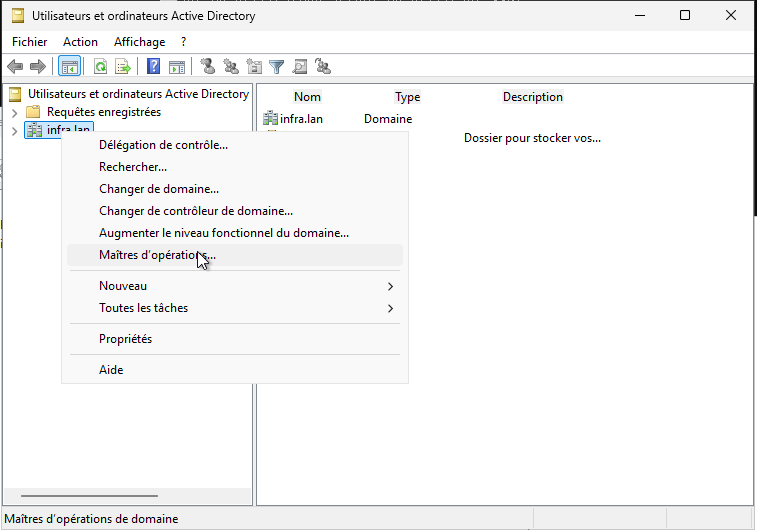Click the Forward arrow toolbar icon
Viewport: 757px width, 530px height.
37,67
